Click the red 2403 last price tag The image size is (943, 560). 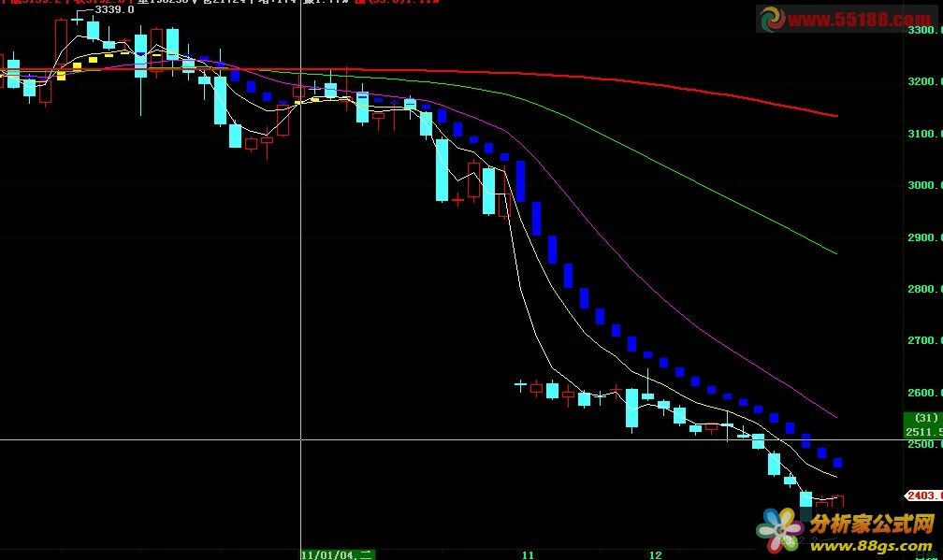tap(924, 495)
